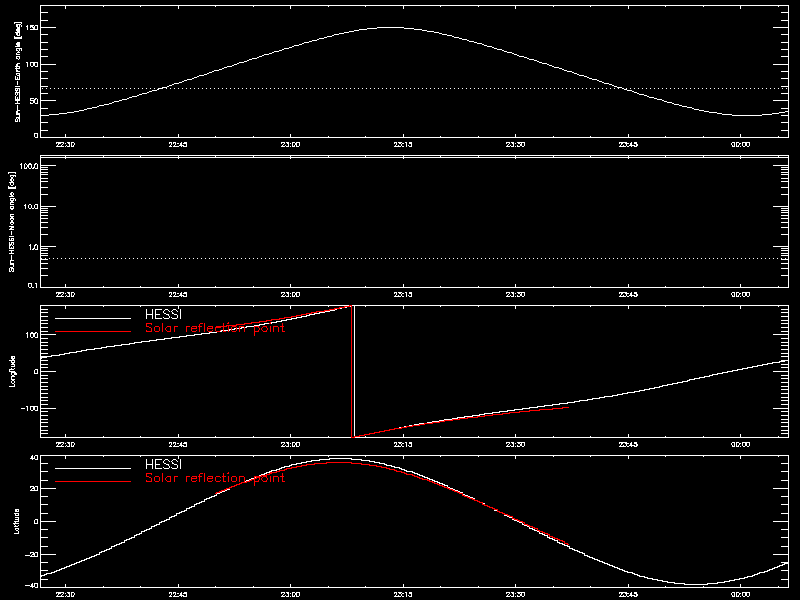
Task: Click the 0 tick label on Longitude plot
Action: [x=36, y=371]
